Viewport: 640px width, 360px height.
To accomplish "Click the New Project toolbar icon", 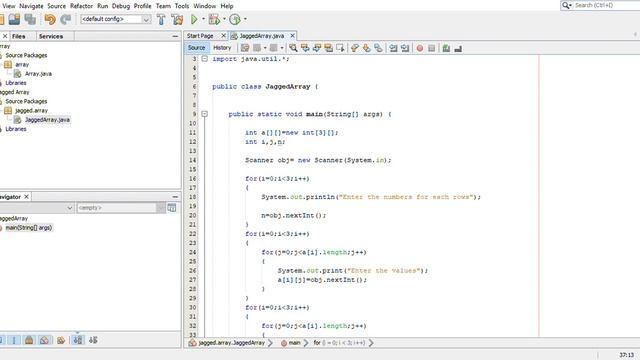I will (x=1, y=19).
